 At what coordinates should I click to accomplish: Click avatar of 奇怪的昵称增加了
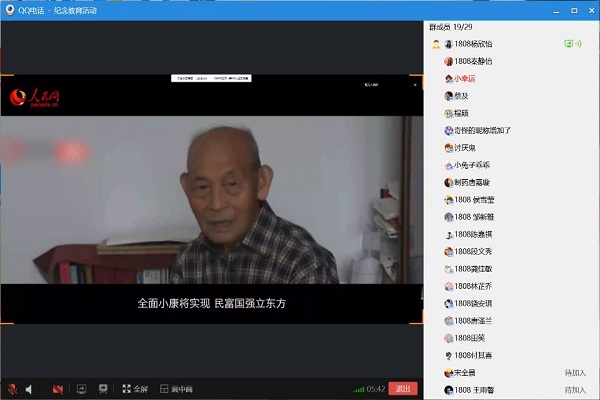click(x=448, y=130)
